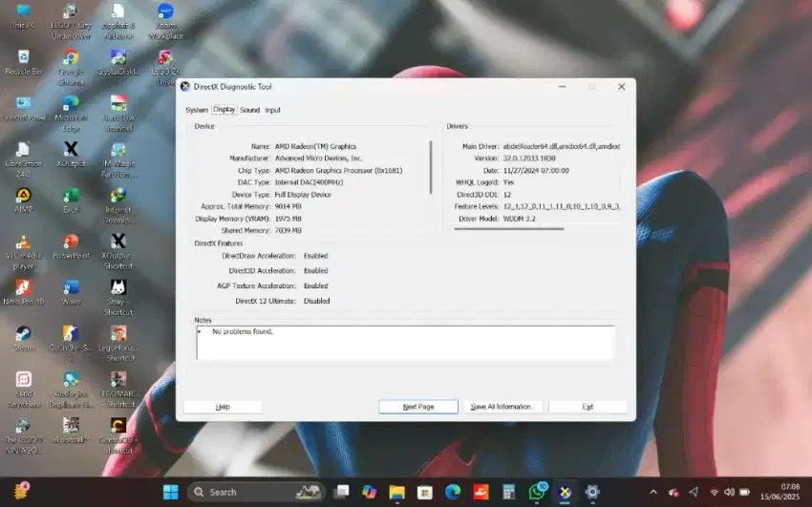
Task: Open the LibreOffice 24.8 desktop icon
Action: [23, 160]
